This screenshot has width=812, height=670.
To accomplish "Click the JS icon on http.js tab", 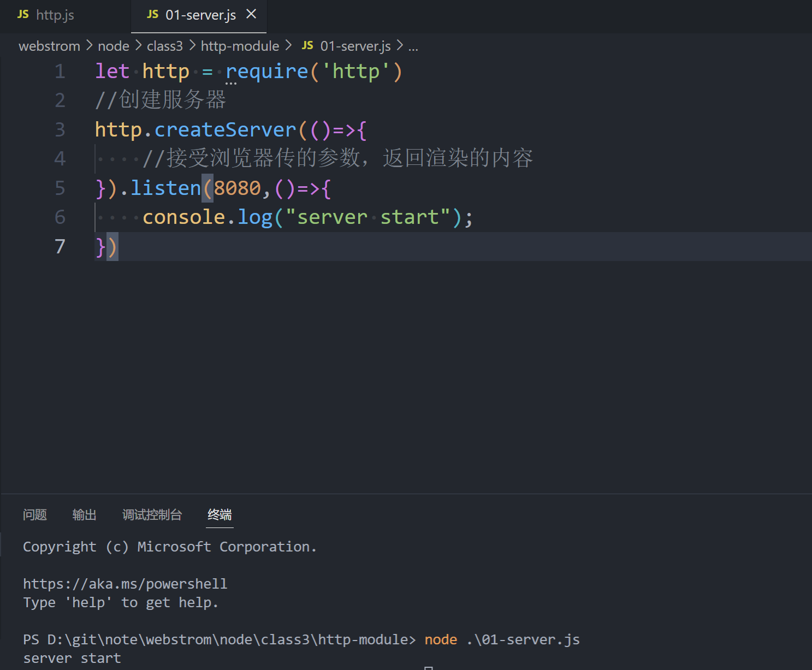I will pos(23,15).
